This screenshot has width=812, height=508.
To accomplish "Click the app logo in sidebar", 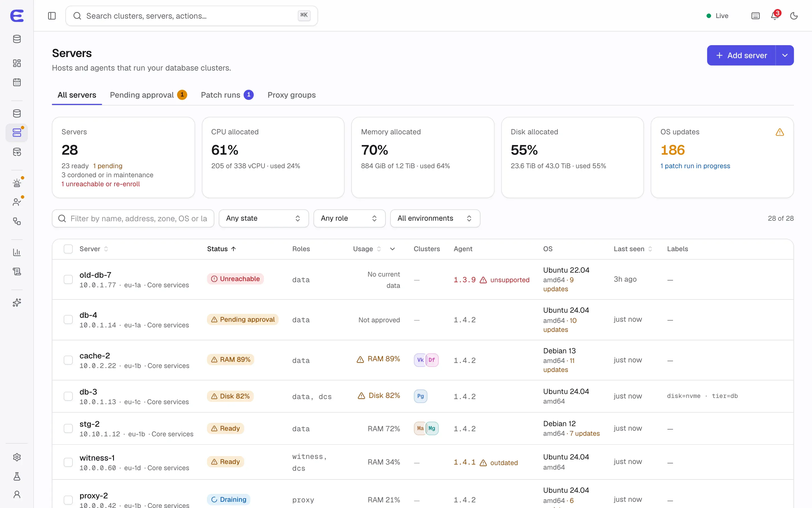I will coord(17,16).
